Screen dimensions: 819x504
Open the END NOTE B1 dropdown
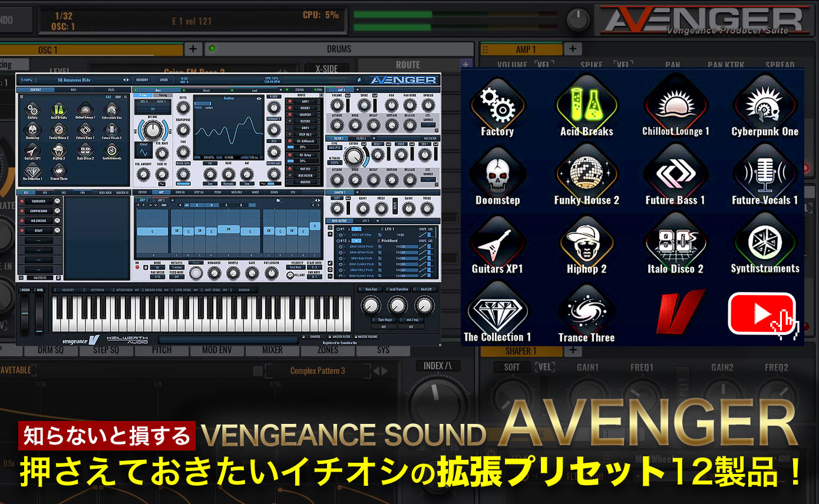click(316, 277)
